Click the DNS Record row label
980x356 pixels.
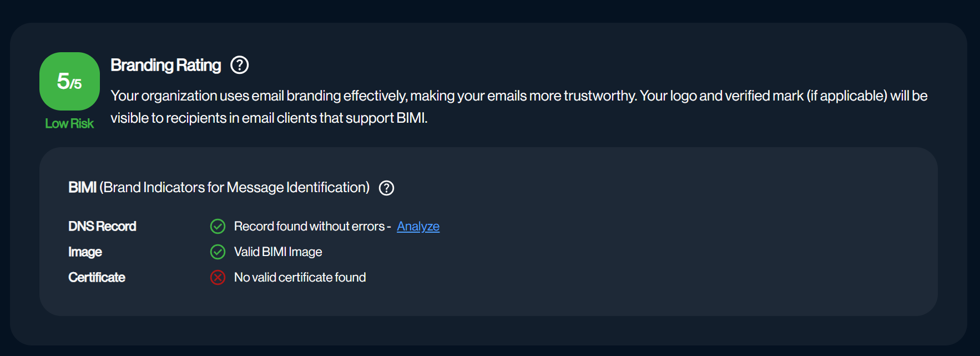tap(102, 226)
